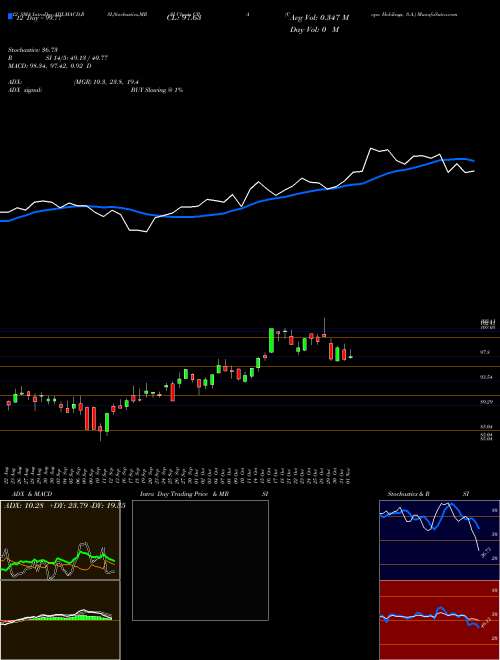Viewport: 500px width, 660px height.
Task: Click the blue Stochastics chart panel
Action: coord(439,540)
